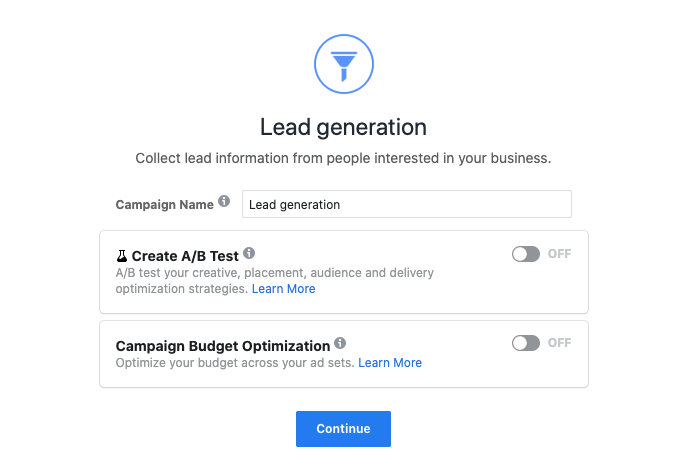Click the Campaign Name label

click(x=164, y=205)
